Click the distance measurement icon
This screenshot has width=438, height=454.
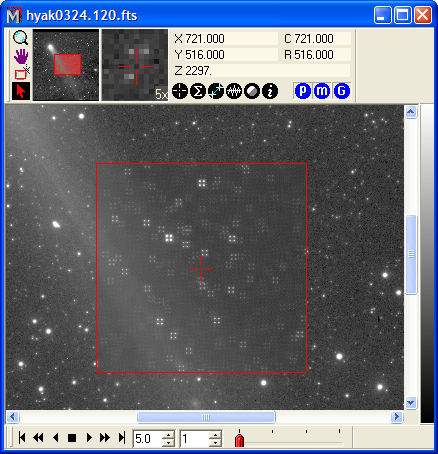coord(216,91)
